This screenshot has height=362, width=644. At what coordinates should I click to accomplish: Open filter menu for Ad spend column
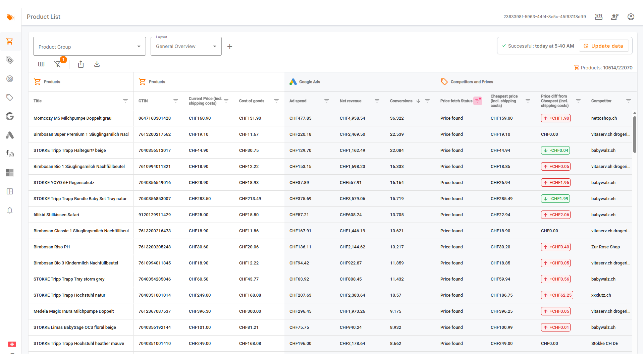tap(327, 101)
